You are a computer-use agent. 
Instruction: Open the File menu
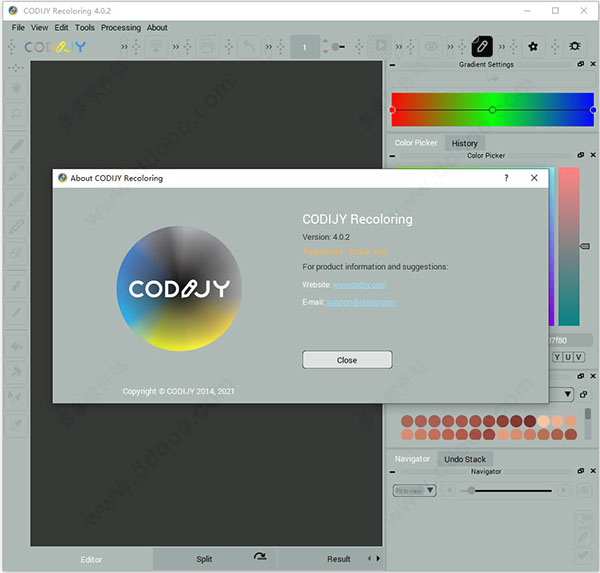tap(18, 28)
